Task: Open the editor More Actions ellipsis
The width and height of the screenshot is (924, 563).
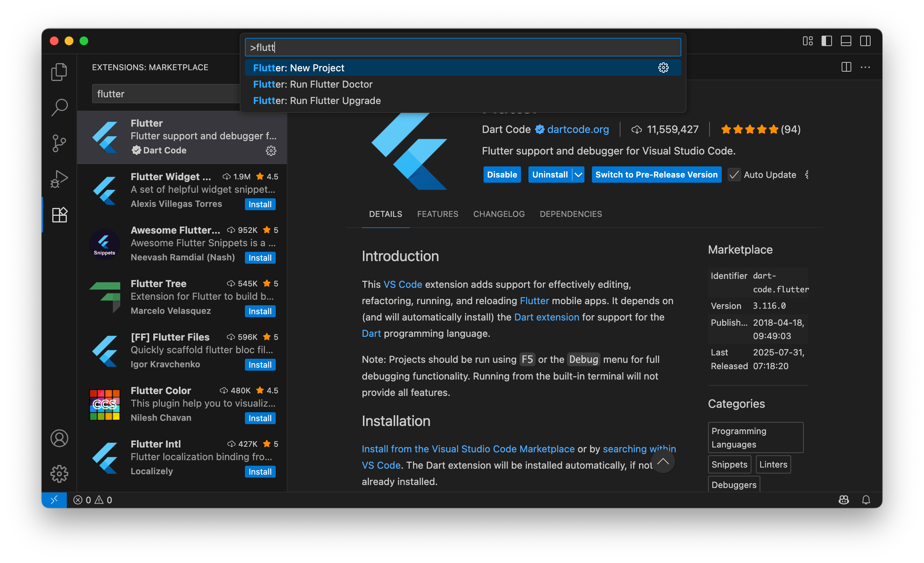Action: click(865, 67)
